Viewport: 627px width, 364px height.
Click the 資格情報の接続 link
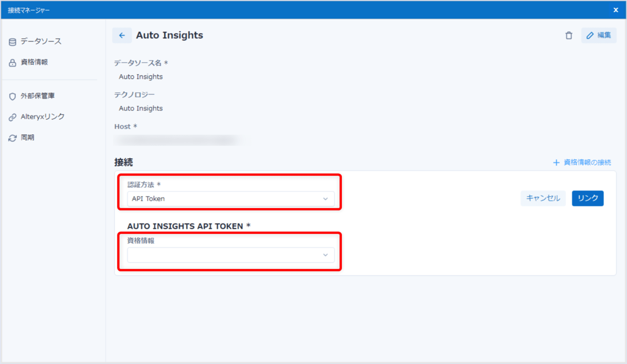coord(587,162)
